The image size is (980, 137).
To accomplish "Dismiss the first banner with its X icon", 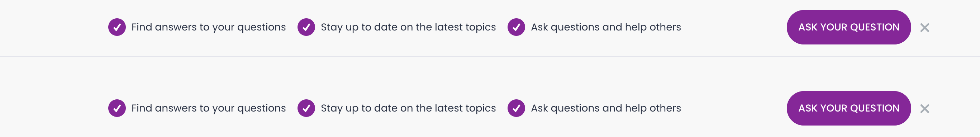I will tap(925, 27).
